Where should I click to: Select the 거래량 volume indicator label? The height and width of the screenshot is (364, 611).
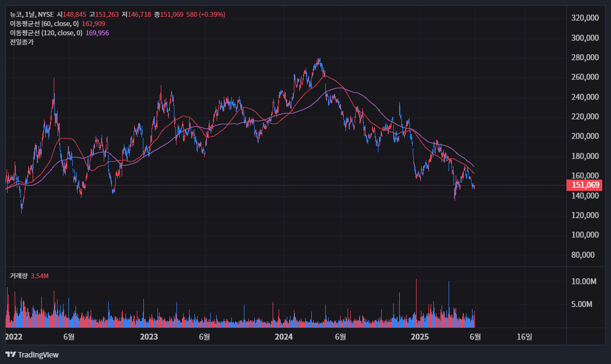18,276
